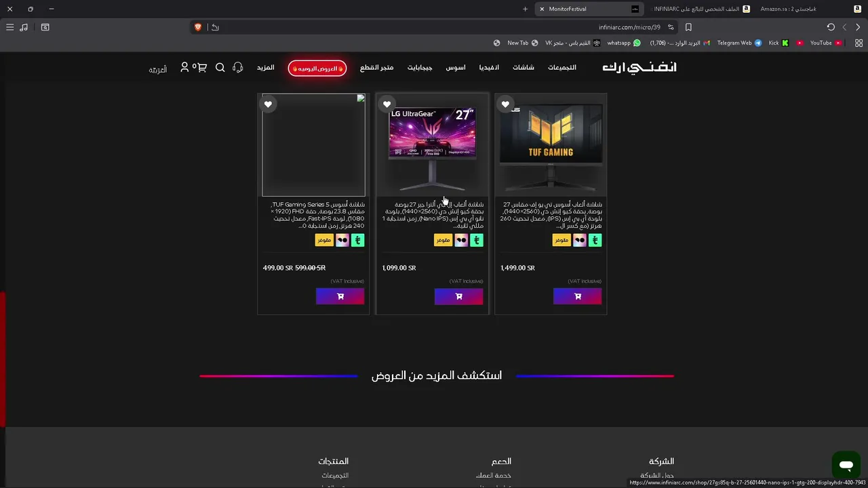Click the address bar URL infiniarc.com/micro/39

click(x=629, y=27)
